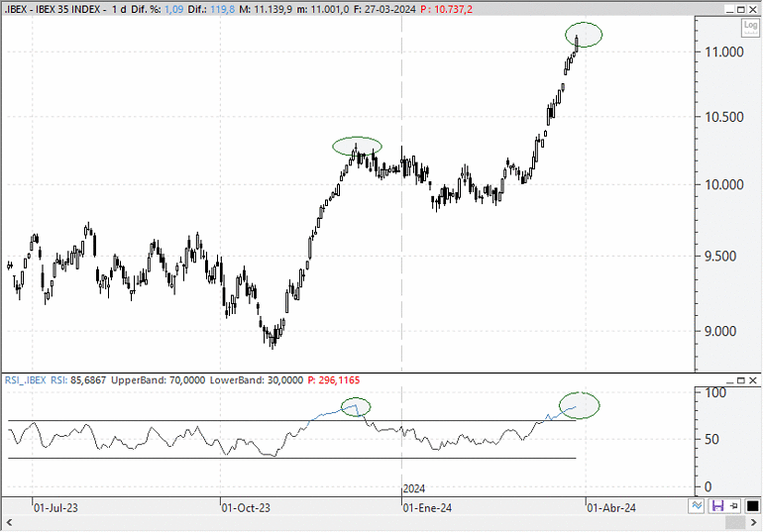Minimize the IBEX 35 price chart panel

(730, 9)
